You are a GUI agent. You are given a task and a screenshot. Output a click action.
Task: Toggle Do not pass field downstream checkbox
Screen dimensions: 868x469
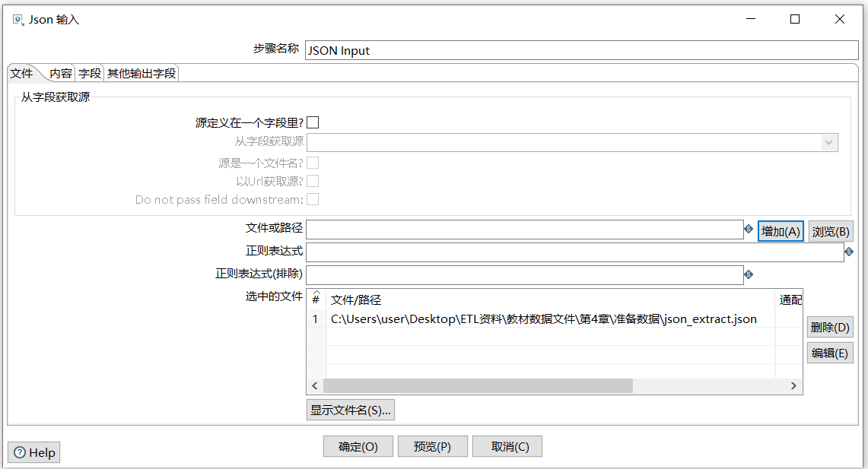pyautogui.click(x=313, y=199)
